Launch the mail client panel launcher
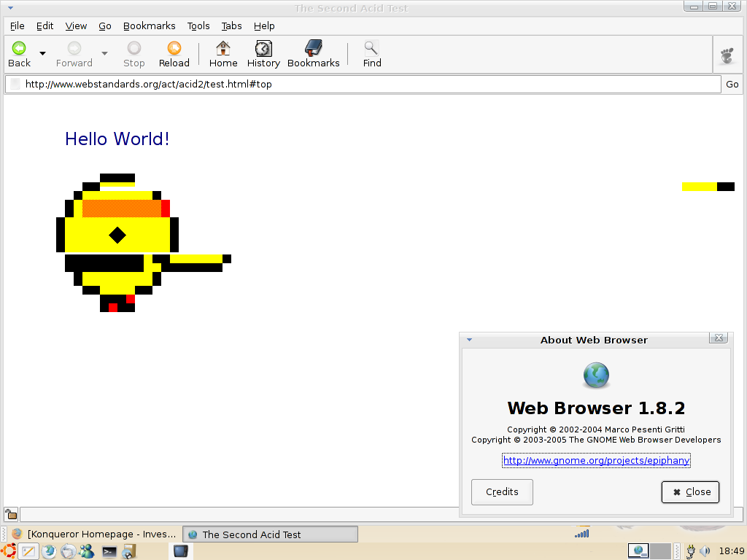The image size is (747, 560). pos(68,551)
